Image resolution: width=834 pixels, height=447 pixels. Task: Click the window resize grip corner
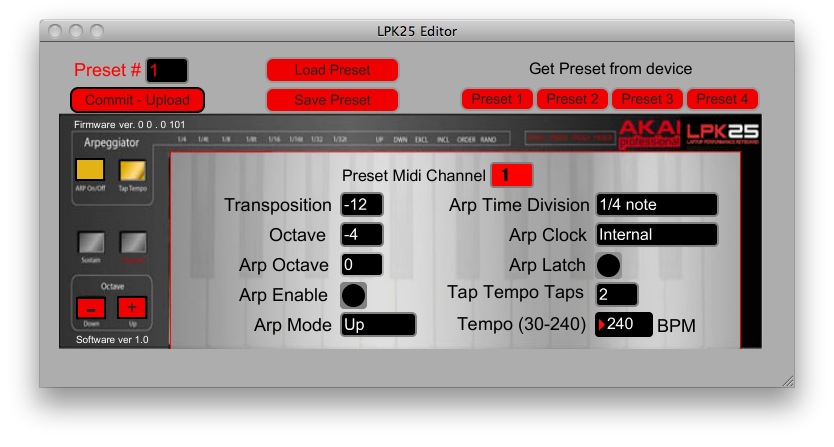(788, 380)
